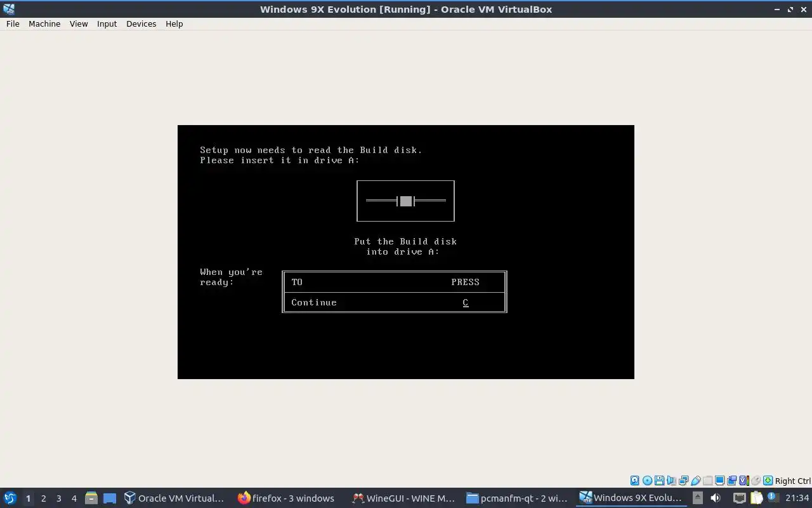The width and height of the screenshot is (812, 508).
Task: Open the Input menu
Action: (x=107, y=23)
